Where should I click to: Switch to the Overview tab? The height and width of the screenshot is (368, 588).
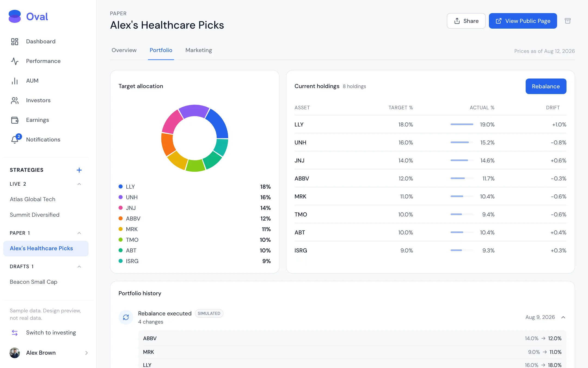tap(124, 50)
